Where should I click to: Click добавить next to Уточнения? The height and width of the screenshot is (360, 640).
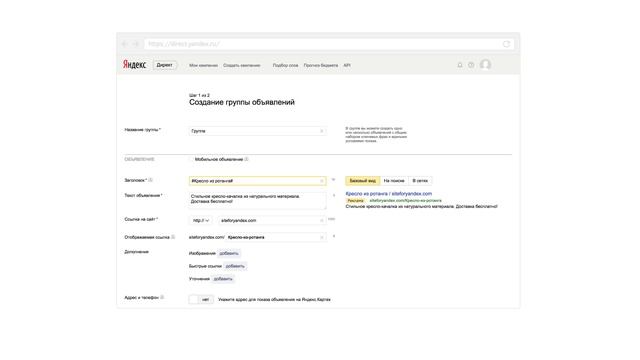pos(223,279)
